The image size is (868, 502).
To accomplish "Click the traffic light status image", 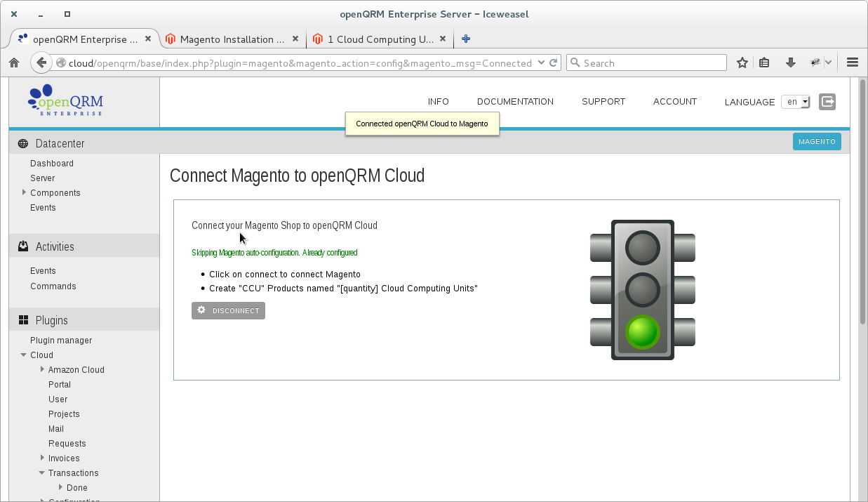I will pos(643,290).
